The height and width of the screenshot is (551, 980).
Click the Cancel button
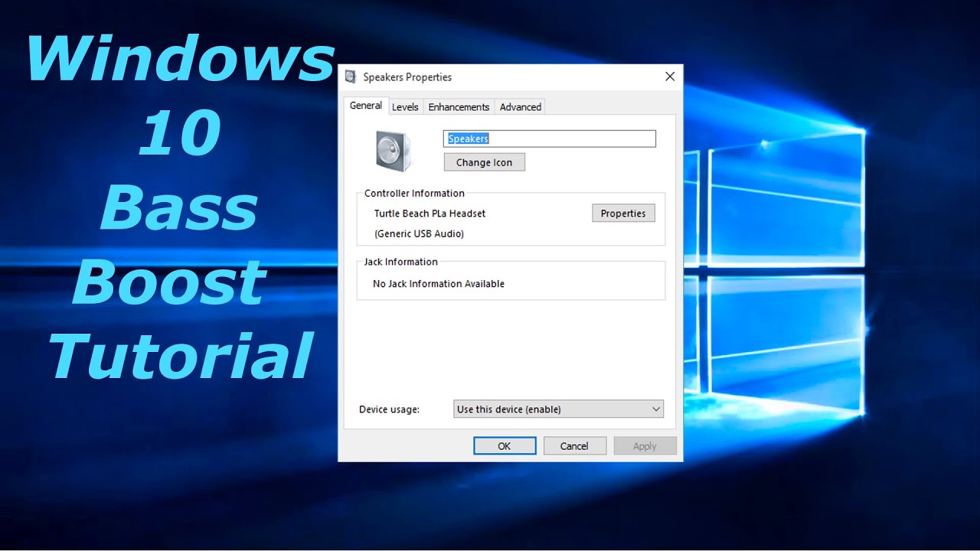(574, 446)
